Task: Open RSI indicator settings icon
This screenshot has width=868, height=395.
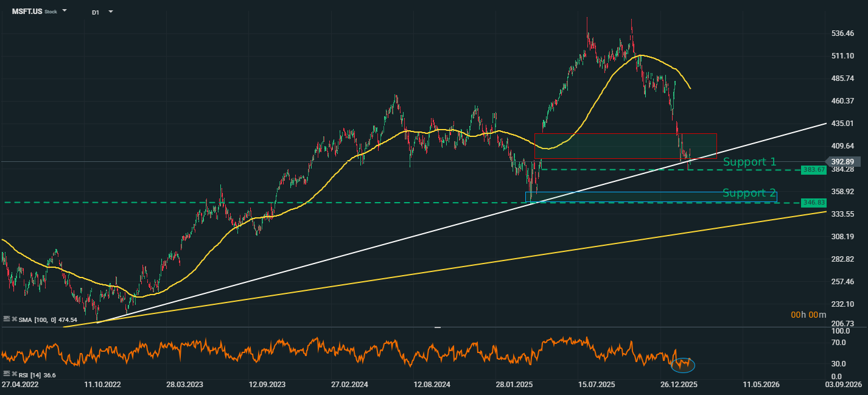Action: coord(7,374)
